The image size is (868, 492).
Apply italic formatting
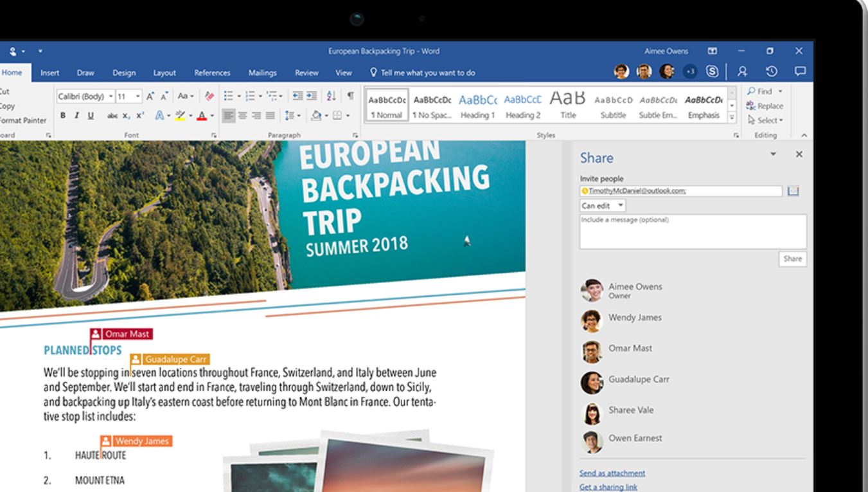pos(77,116)
